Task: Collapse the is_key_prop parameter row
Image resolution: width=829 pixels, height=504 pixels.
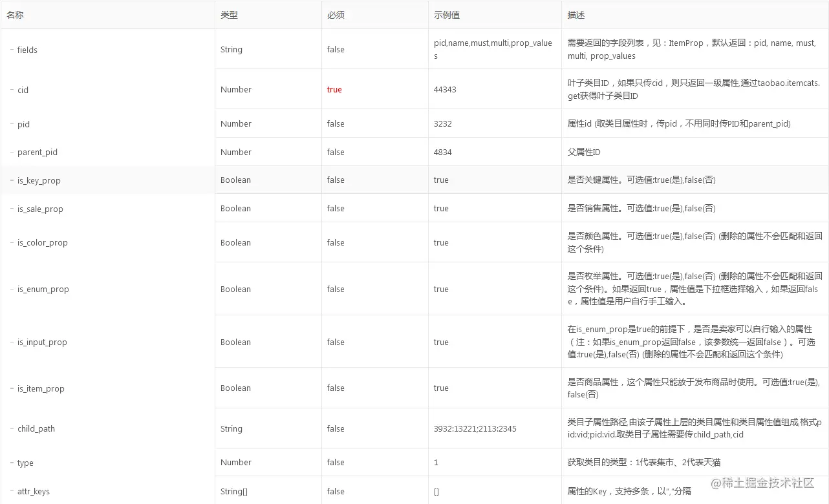Action: click(x=11, y=180)
